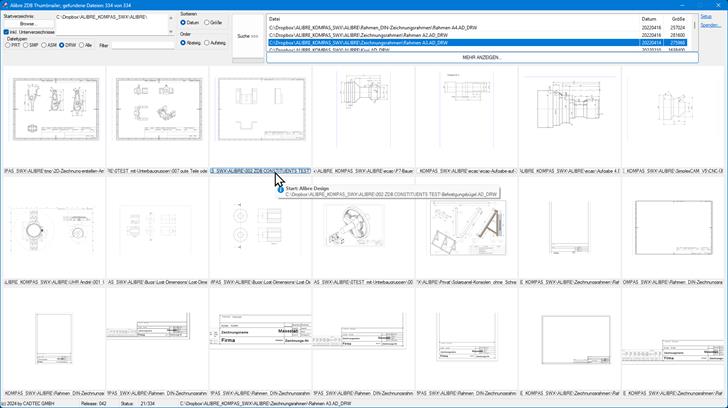Open the Solarpanel-Konsolen triangular frame thumbnail

468,228
